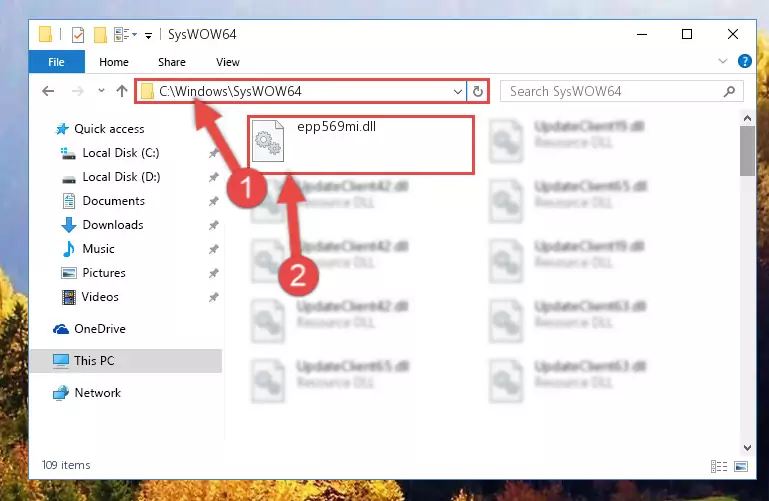This screenshot has height=501, width=769.
Task: Click the pin icon beside Local Disk (D:)
Action: tap(213, 177)
